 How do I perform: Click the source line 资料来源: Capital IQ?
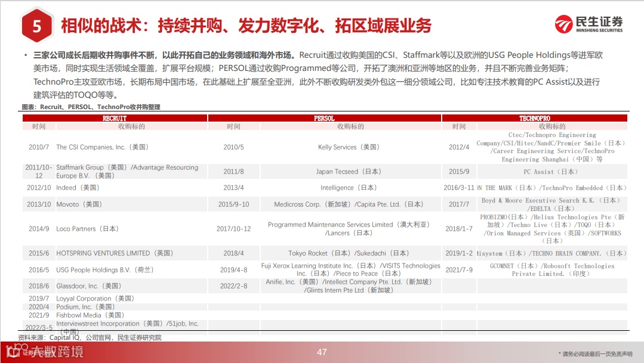pyautogui.click(x=90, y=337)
